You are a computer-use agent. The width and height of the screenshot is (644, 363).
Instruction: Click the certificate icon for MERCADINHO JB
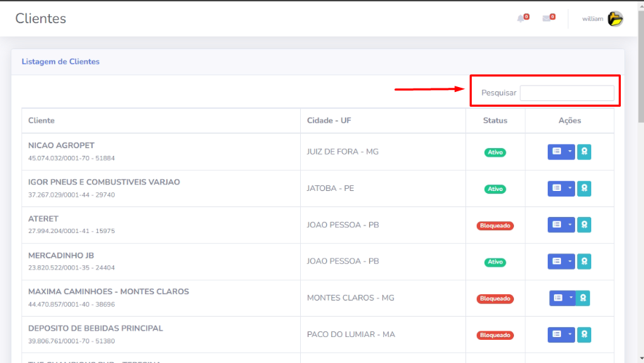(x=584, y=261)
